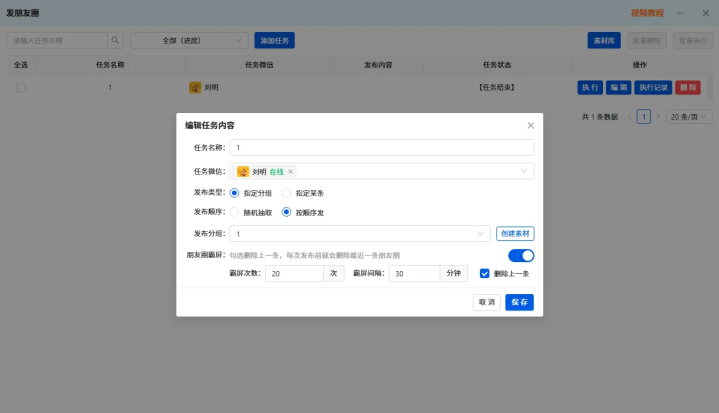
Task: Click 刘明 avatar icon in task row
Action: 195,87
